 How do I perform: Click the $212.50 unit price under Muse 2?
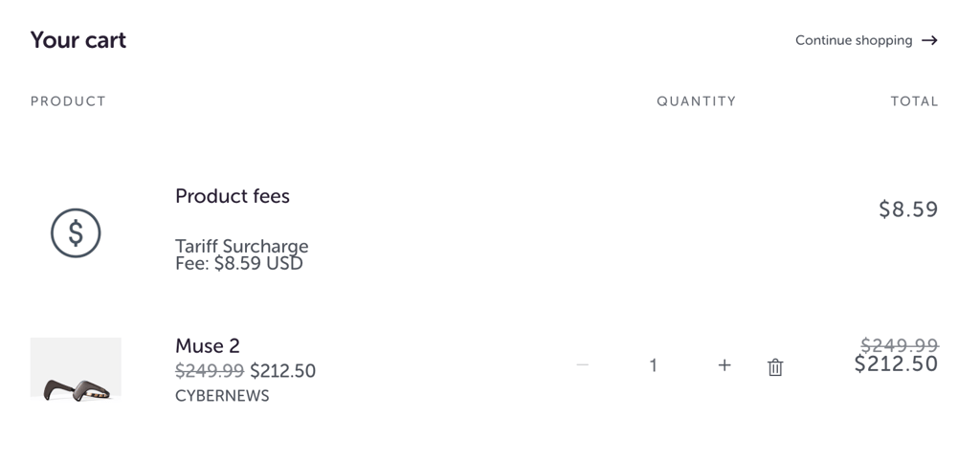(x=283, y=371)
